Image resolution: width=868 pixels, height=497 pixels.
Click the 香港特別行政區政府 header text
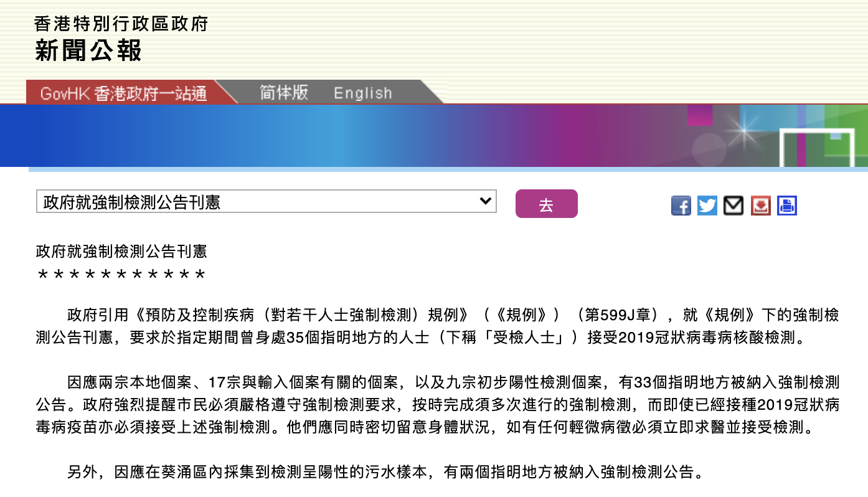[x=121, y=24]
